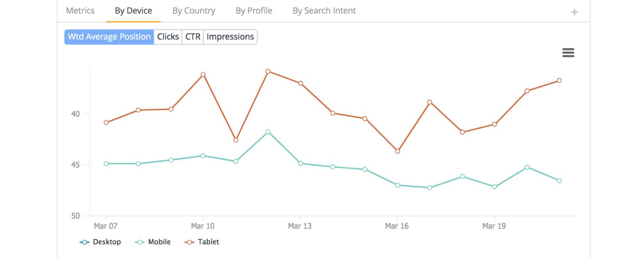Click the plus icon near top right

point(574,12)
